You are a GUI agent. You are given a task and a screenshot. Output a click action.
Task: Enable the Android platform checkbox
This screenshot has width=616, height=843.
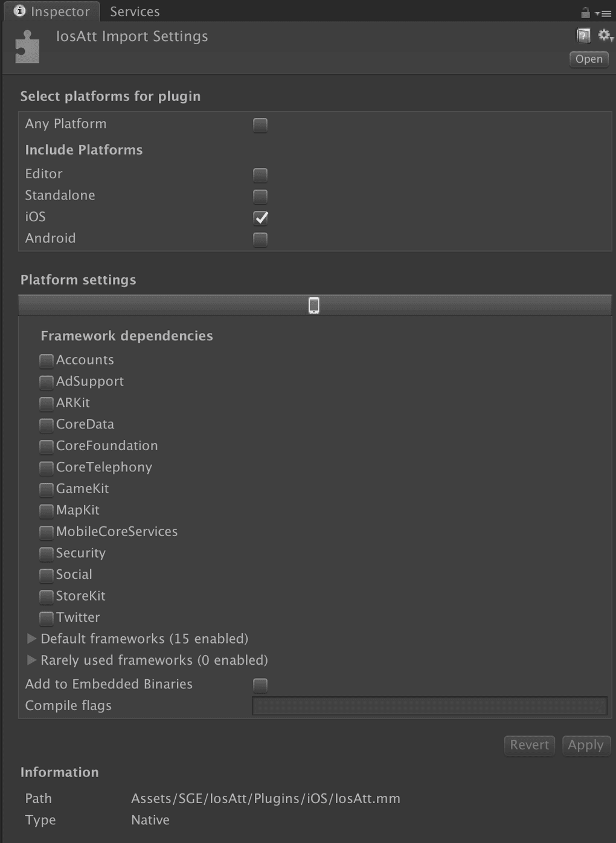pos(260,239)
